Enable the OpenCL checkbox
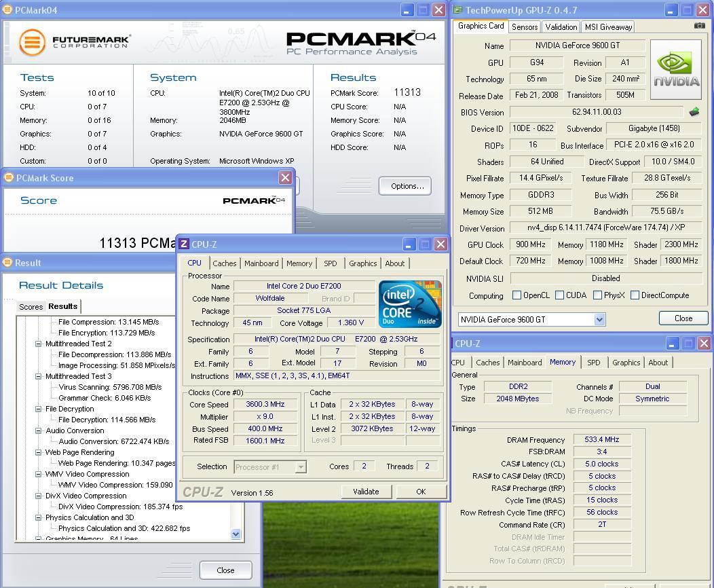Image resolution: width=714 pixels, height=588 pixels. point(516,295)
